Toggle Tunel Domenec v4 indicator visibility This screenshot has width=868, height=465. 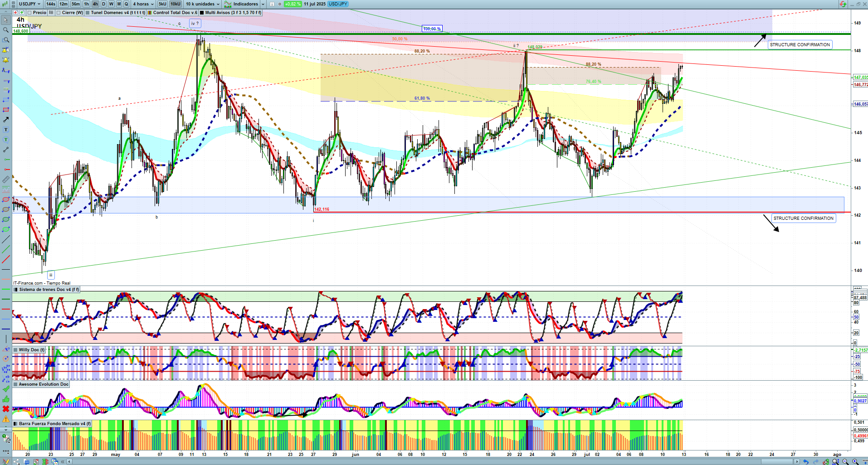88,13
